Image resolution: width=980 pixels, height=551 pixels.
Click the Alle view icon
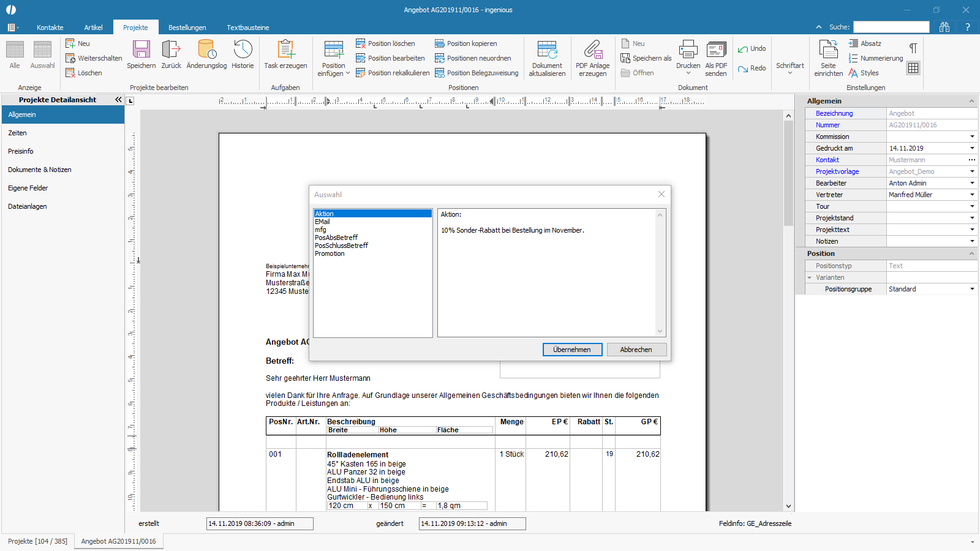click(x=15, y=50)
